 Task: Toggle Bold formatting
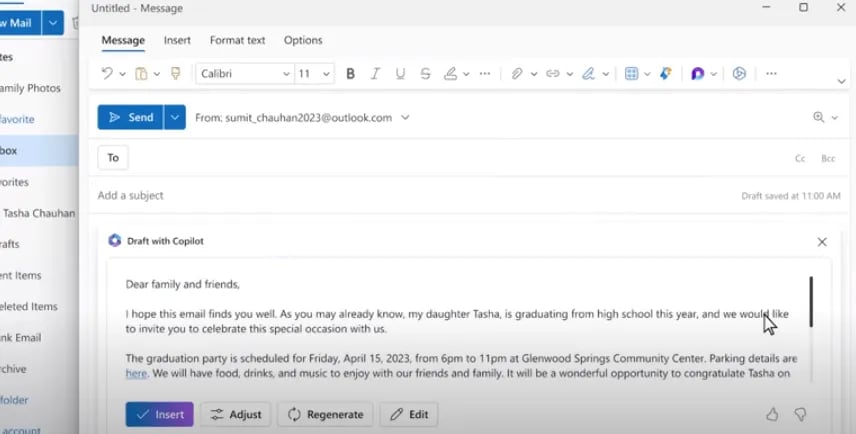click(350, 74)
